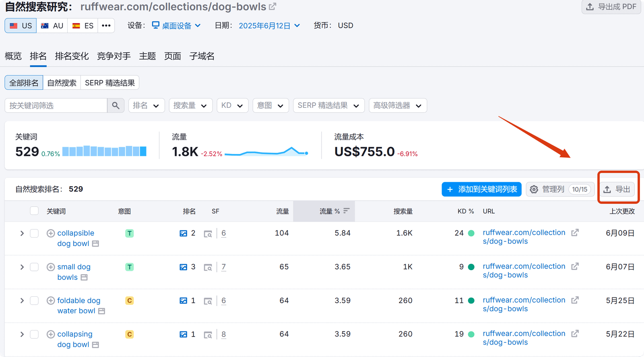The width and height of the screenshot is (644, 357).
Task: Click the 导出 export button
Action: click(617, 189)
